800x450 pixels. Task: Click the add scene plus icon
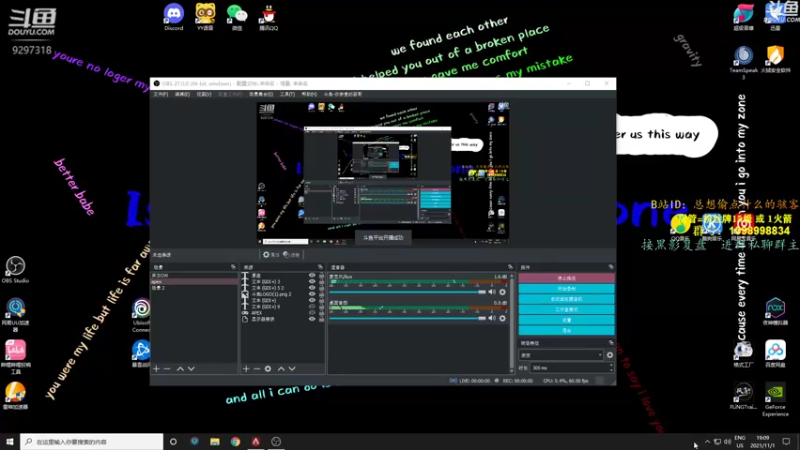coord(157,368)
